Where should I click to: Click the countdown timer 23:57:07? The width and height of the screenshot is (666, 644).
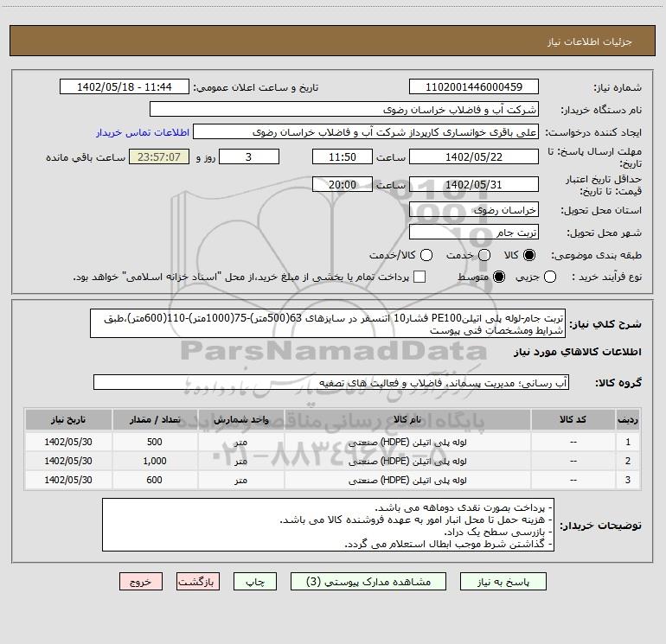(159, 156)
